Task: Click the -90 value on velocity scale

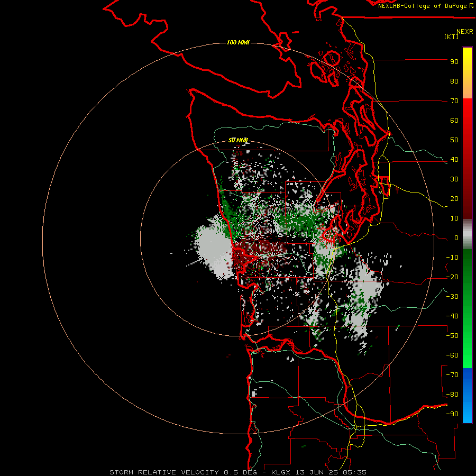Action: tap(452, 414)
